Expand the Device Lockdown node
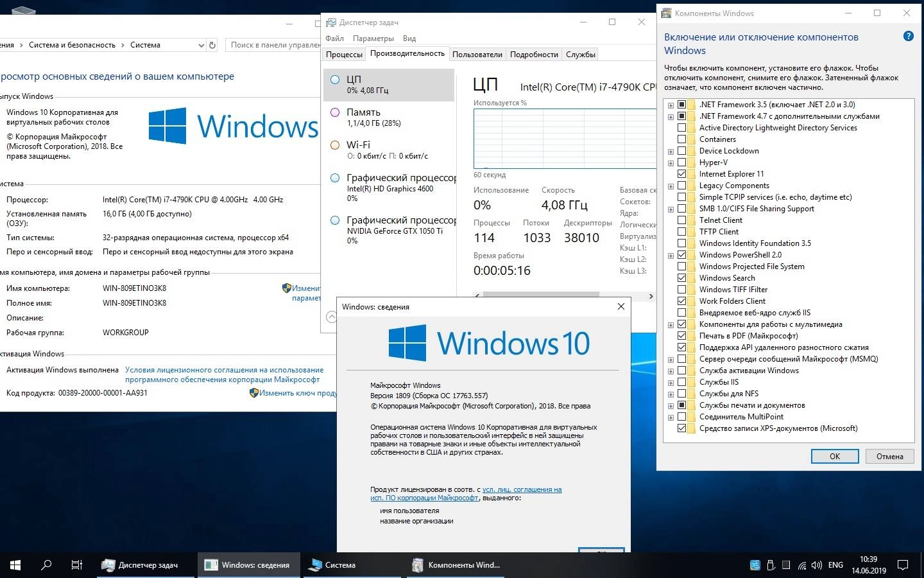 (671, 152)
